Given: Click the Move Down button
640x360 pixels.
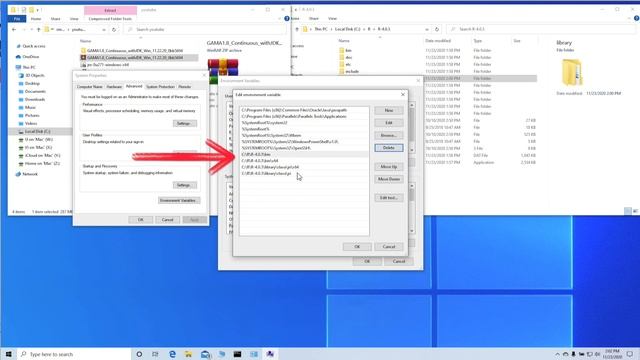Looking at the screenshot, I should 389,179.
